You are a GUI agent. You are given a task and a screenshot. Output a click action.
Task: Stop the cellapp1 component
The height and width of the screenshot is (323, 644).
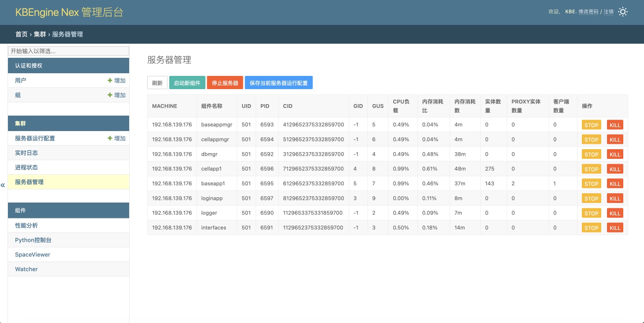(591, 169)
